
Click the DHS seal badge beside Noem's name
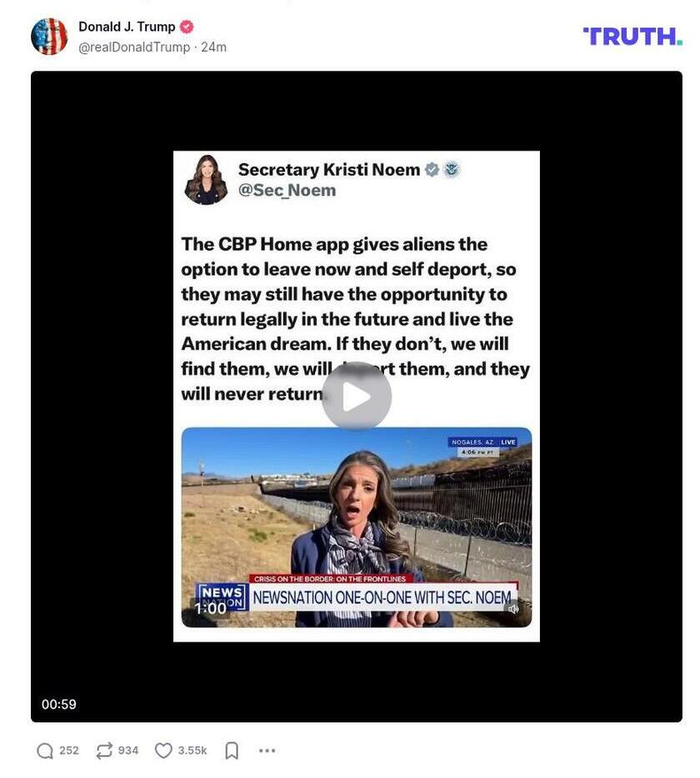[x=452, y=169]
